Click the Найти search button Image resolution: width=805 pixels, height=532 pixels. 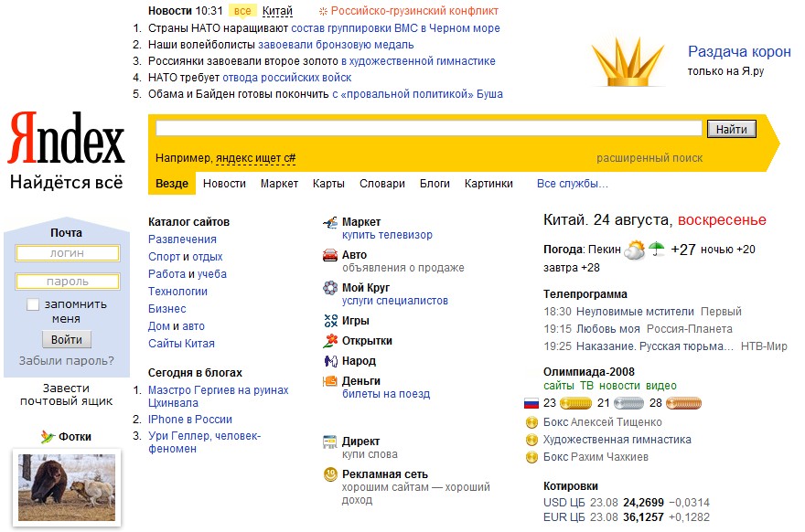click(731, 129)
